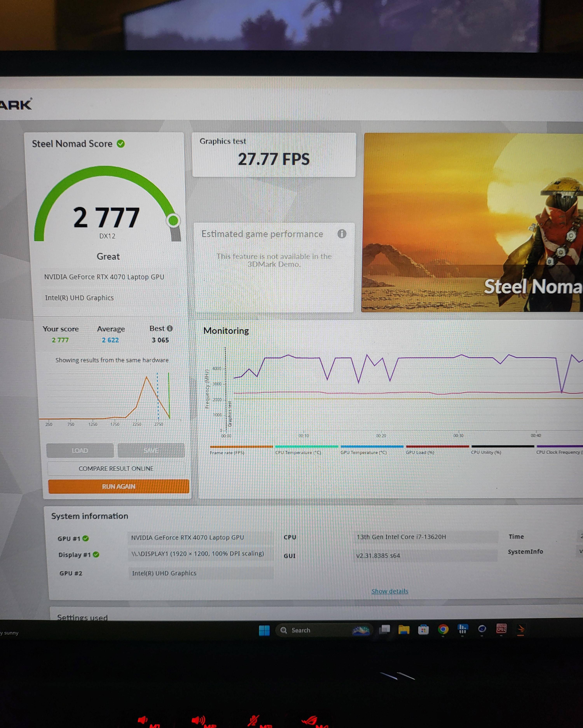Click the LOAD result button
Viewport: 583px width, 728px height.
(x=80, y=451)
